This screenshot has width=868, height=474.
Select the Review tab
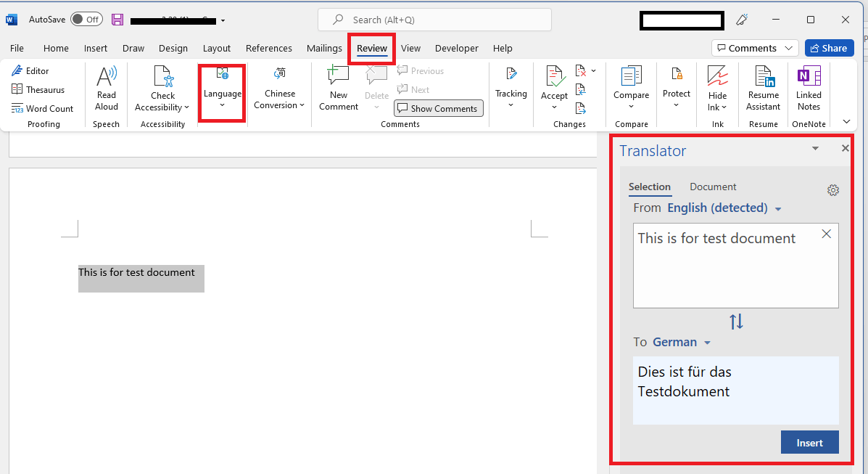pyautogui.click(x=372, y=48)
